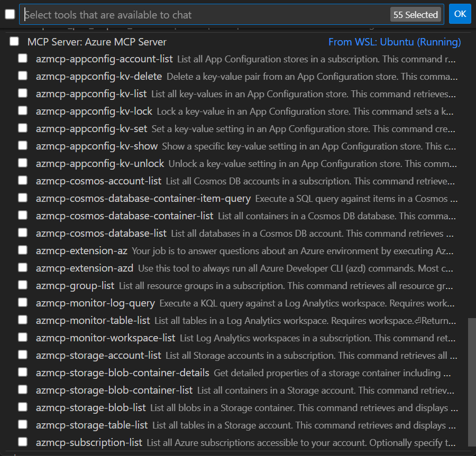Click description 'List all Azure subscriptions accessible to your account'
Image resolution: width=476 pixels, height=456 pixels.
click(x=257, y=443)
